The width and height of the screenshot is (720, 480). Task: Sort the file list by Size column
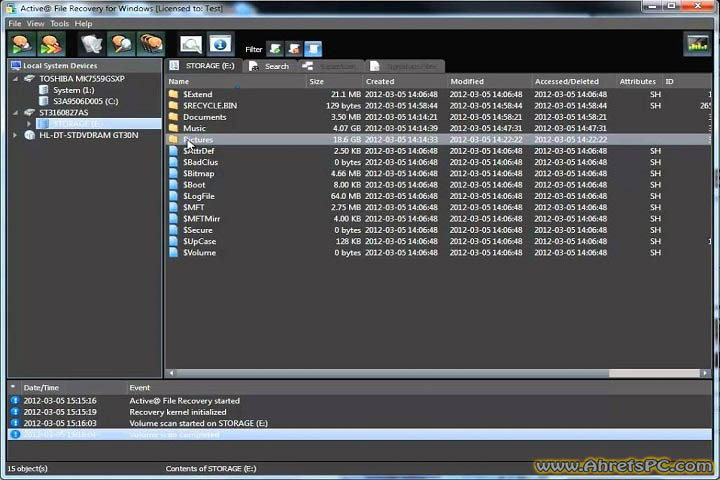pos(334,81)
